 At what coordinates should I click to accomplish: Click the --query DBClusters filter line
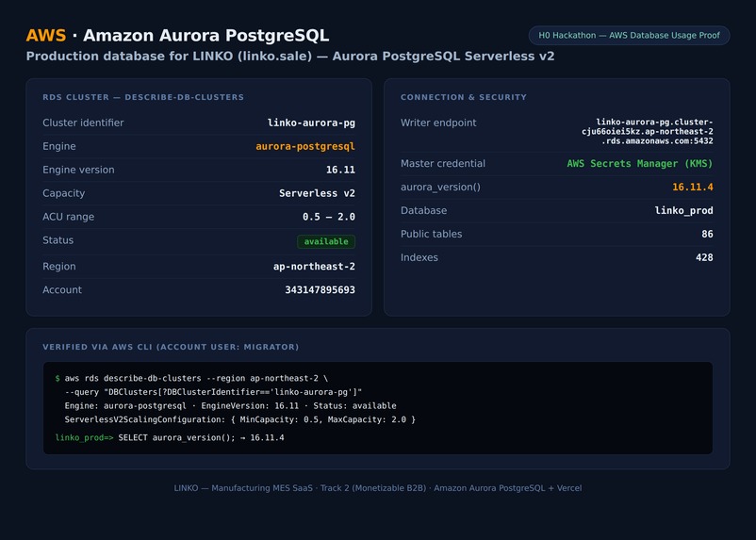pos(213,392)
